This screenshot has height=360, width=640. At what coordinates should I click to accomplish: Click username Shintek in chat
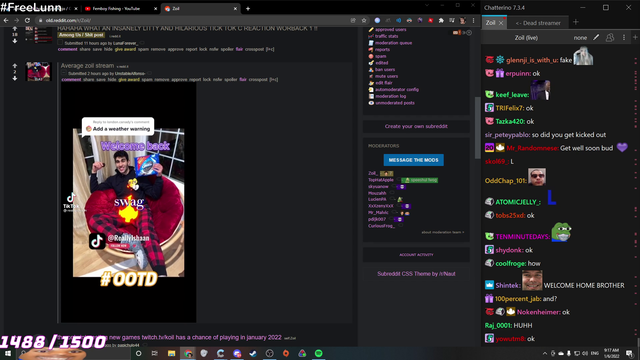pos(507,285)
